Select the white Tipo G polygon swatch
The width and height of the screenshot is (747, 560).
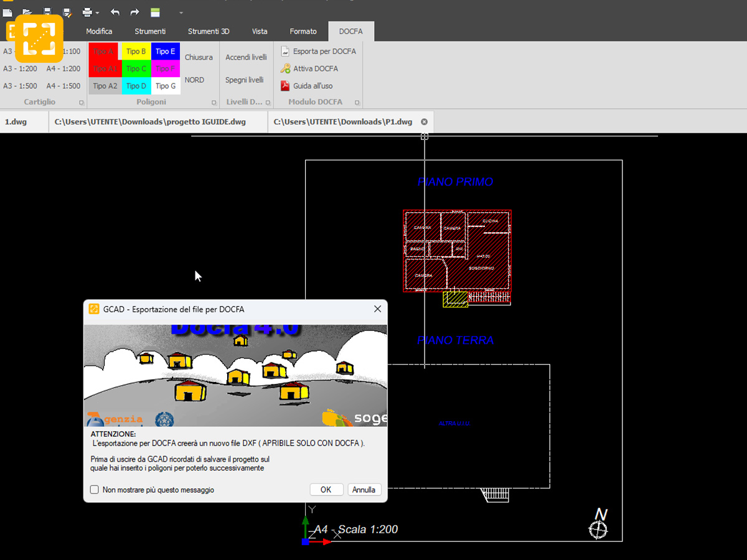(x=166, y=86)
